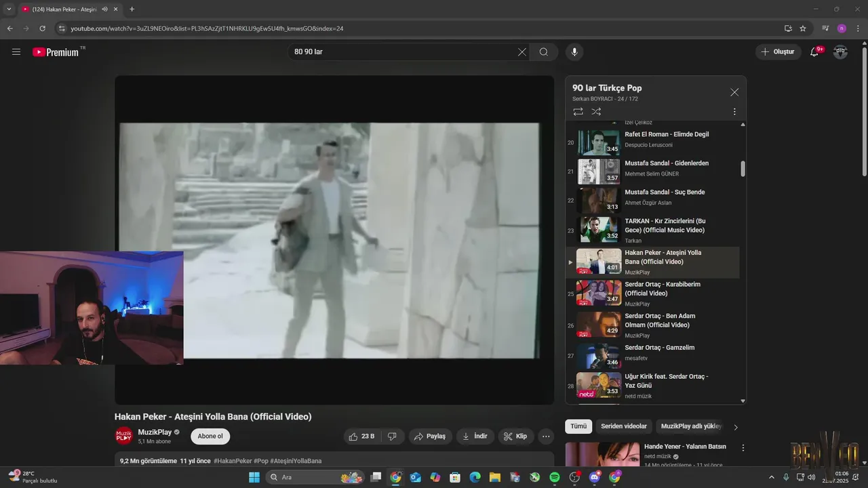Open MuzikPlay channel avatar

pos(124,436)
